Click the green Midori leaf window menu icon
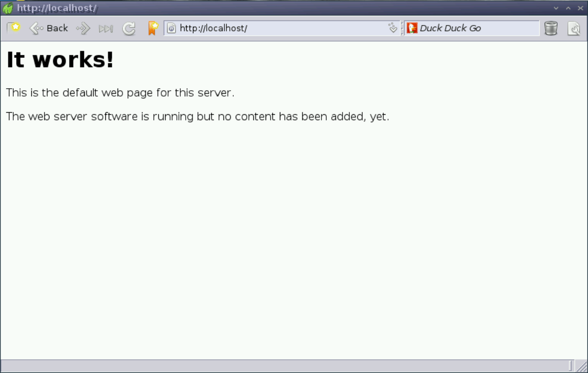Image resolution: width=588 pixels, height=373 pixels. click(8, 8)
